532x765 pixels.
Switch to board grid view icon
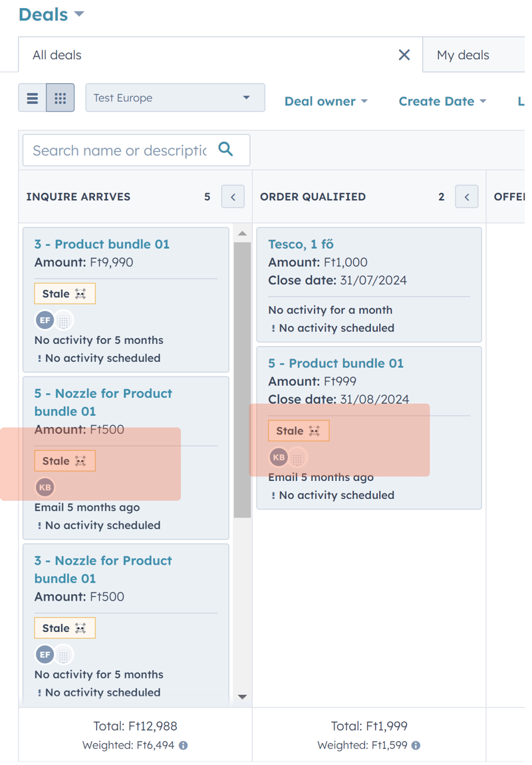point(61,98)
